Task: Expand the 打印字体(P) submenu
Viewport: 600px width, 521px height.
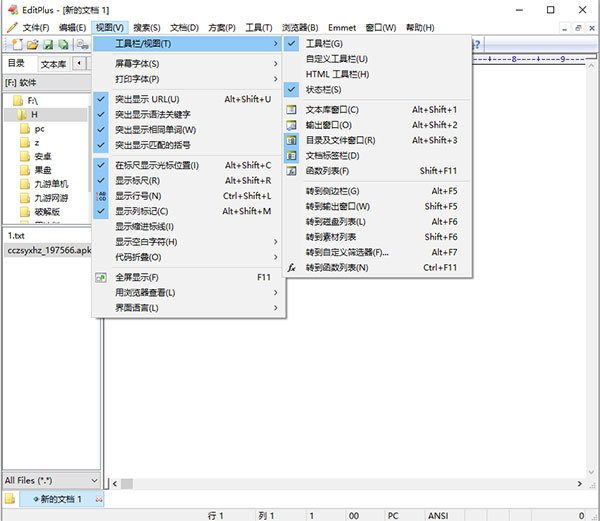Action: (x=189, y=79)
